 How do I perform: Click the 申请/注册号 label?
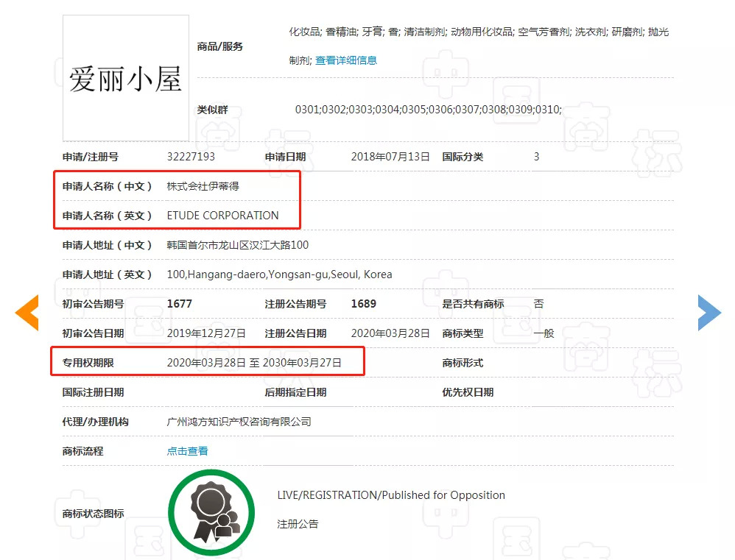pos(91,157)
